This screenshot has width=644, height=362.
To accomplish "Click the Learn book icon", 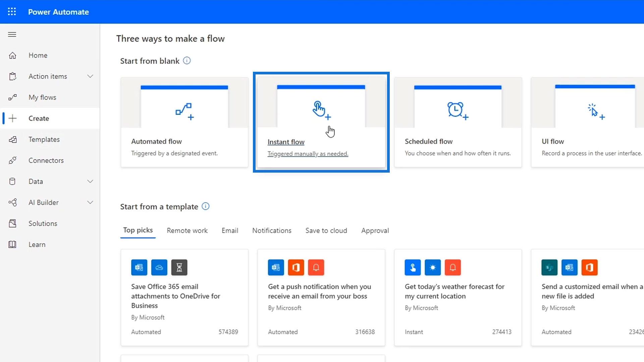I will pos(12,245).
